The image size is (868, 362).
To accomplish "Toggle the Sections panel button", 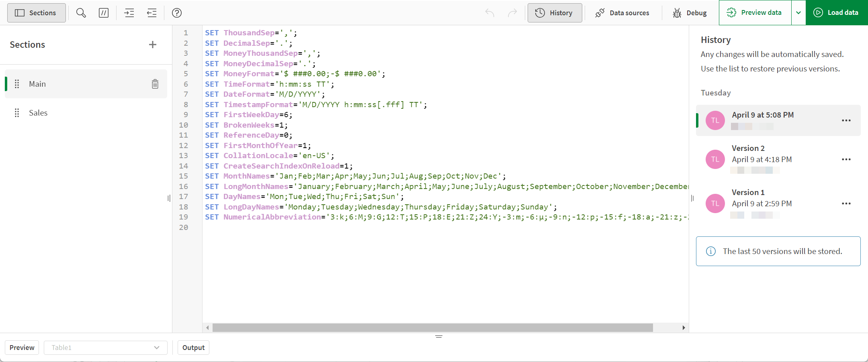I will [x=37, y=13].
